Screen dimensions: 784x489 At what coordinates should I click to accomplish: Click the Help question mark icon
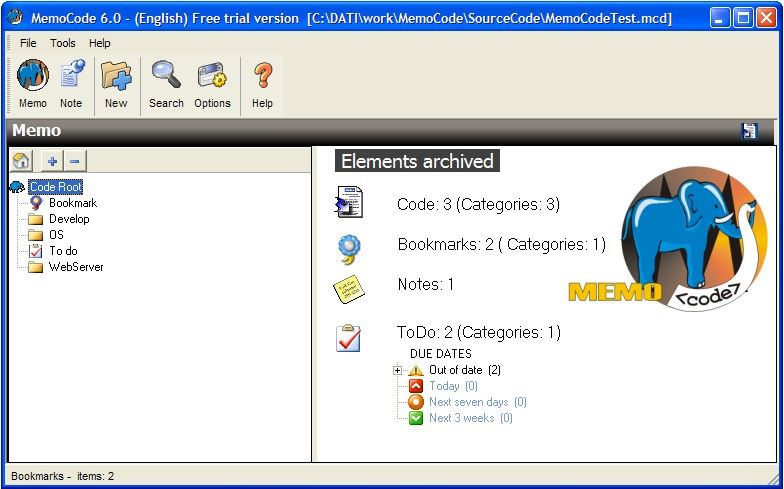coord(262,75)
